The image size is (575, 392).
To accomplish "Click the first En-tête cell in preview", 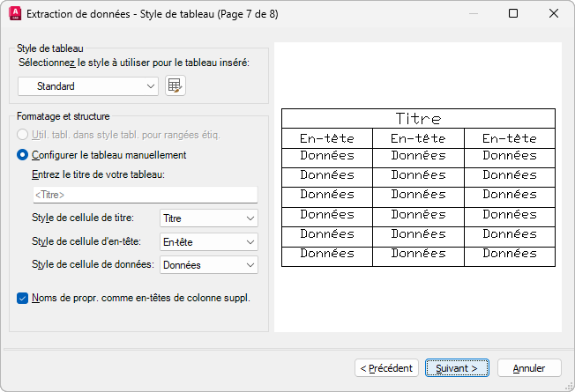I will pos(327,138).
